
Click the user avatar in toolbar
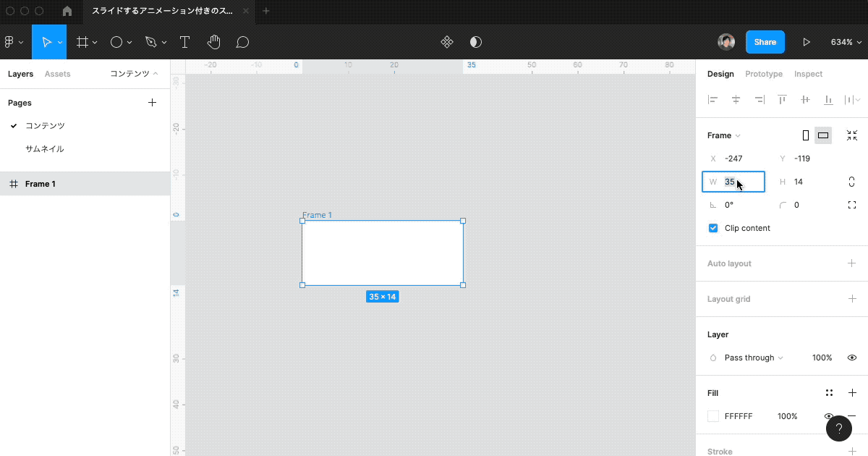point(726,42)
